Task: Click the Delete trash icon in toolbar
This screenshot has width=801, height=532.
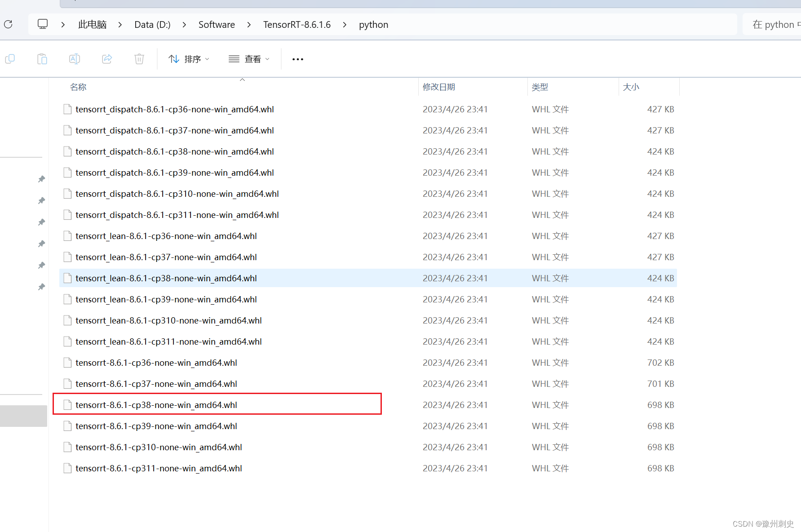Action: 139,59
